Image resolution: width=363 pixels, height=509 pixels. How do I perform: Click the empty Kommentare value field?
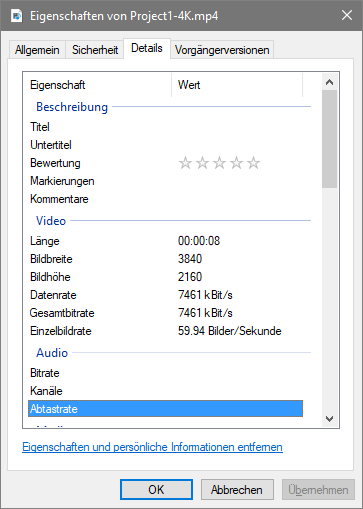coord(237,199)
